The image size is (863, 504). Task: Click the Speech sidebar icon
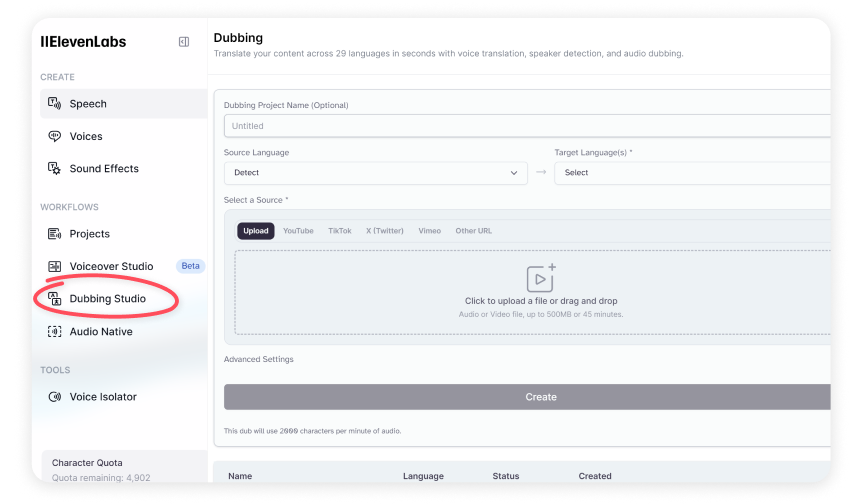click(54, 103)
